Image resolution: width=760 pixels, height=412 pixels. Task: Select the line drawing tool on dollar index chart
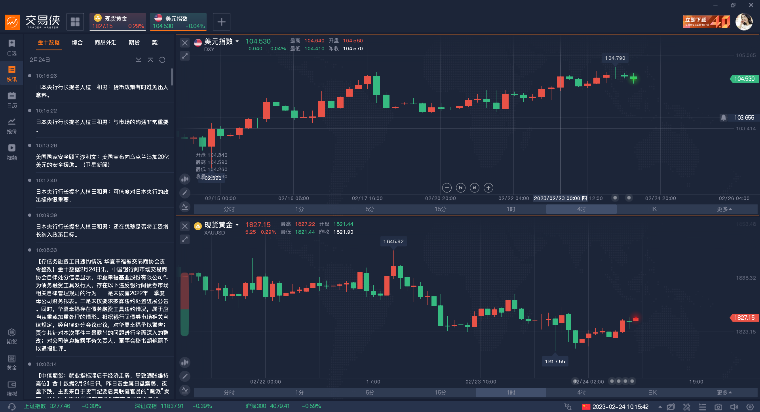[x=185, y=193]
